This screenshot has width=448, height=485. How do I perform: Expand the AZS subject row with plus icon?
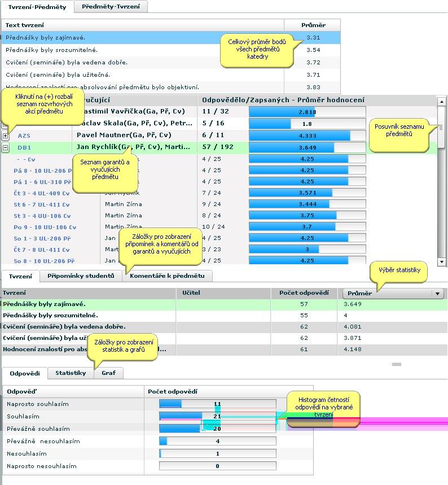(5, 136)
